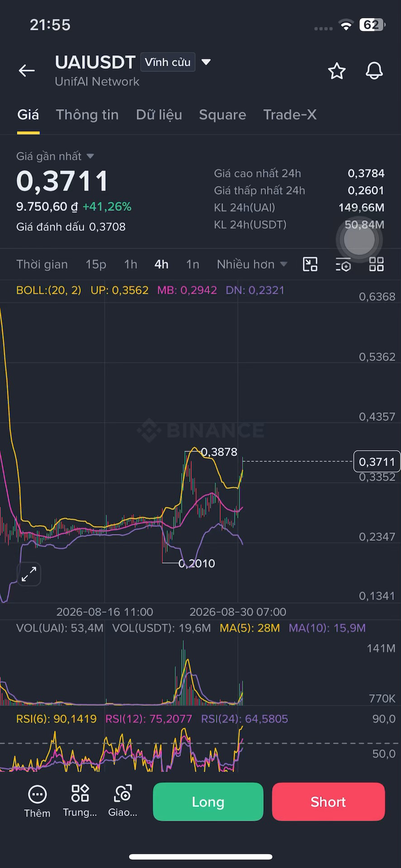Screen dimensions: 401x868
Task: Tap the Giá đánh dấu 0,3708 text
Action: 71,226
